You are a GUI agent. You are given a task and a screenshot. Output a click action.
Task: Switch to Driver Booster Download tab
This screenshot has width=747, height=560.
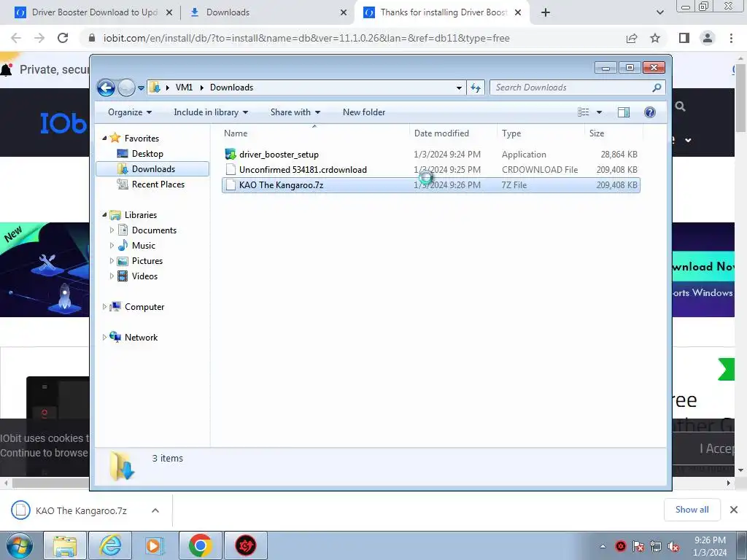[94, 12]
